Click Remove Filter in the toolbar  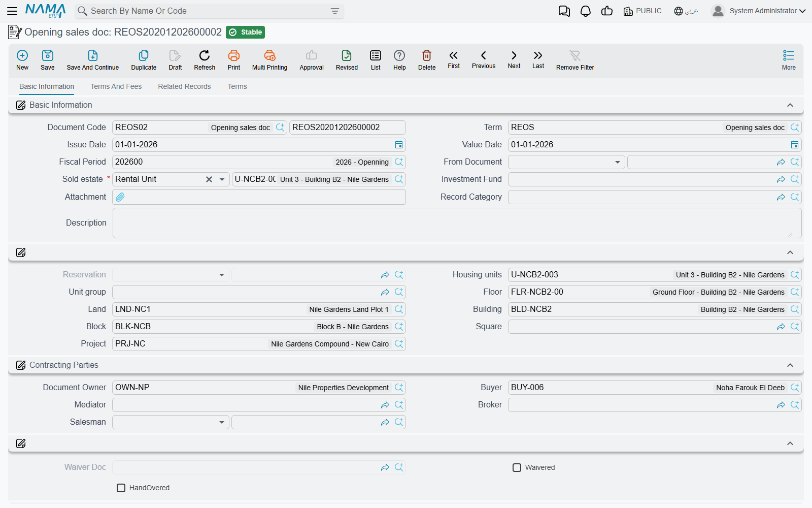click(x=575, y=60)
